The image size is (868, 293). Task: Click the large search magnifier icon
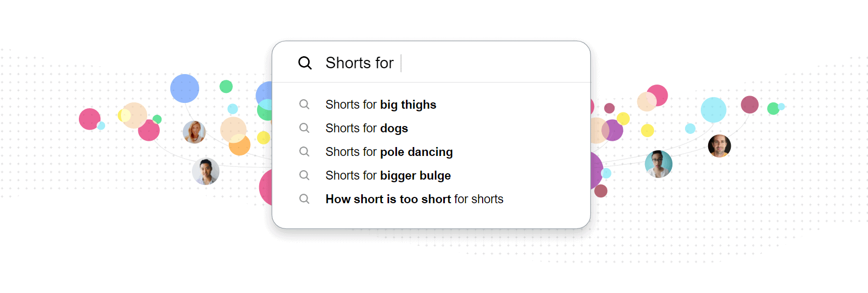point(305,63)
